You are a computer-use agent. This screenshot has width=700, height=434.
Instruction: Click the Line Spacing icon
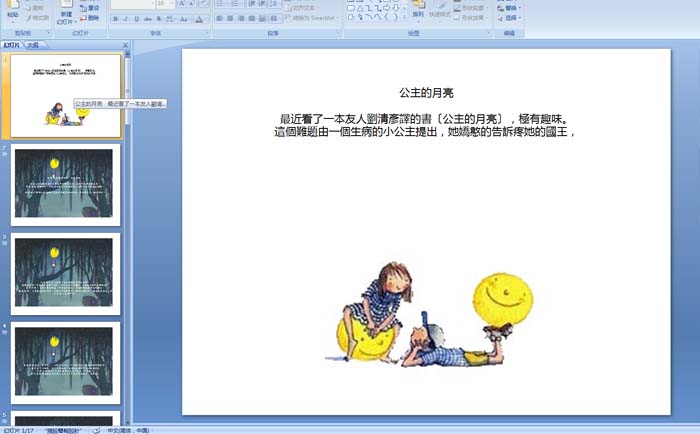274,4
